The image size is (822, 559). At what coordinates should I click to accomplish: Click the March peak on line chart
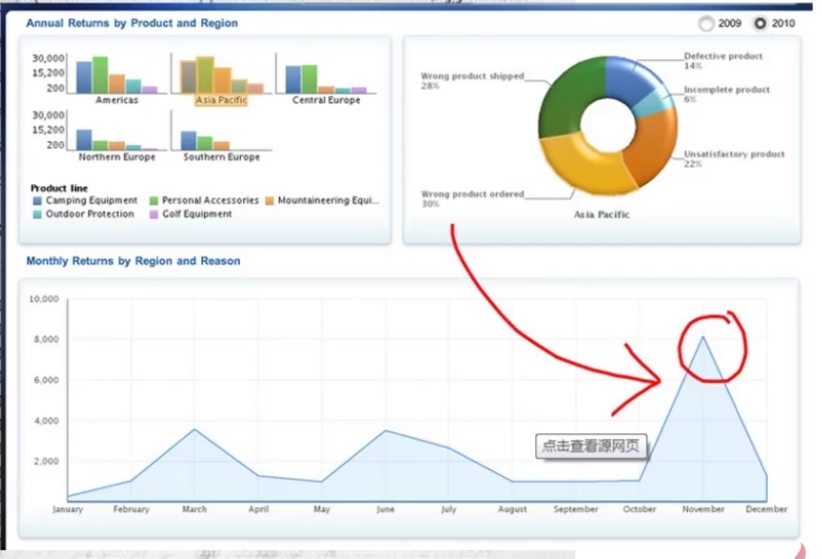click(x=194, y=429)
